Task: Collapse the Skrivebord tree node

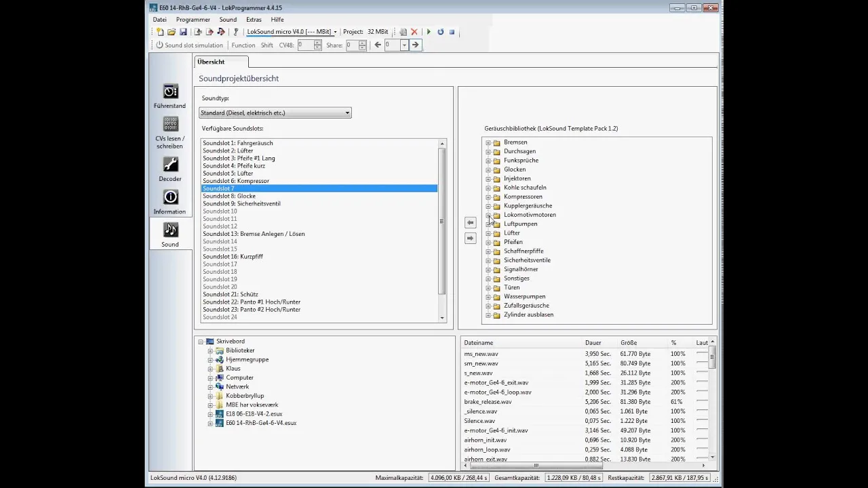Action: (x=201, y=342)
